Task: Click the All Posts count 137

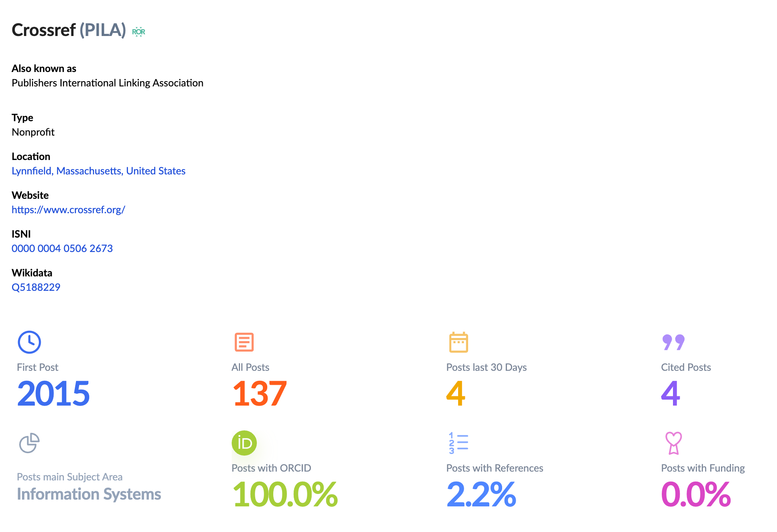Action: [259, 394]
